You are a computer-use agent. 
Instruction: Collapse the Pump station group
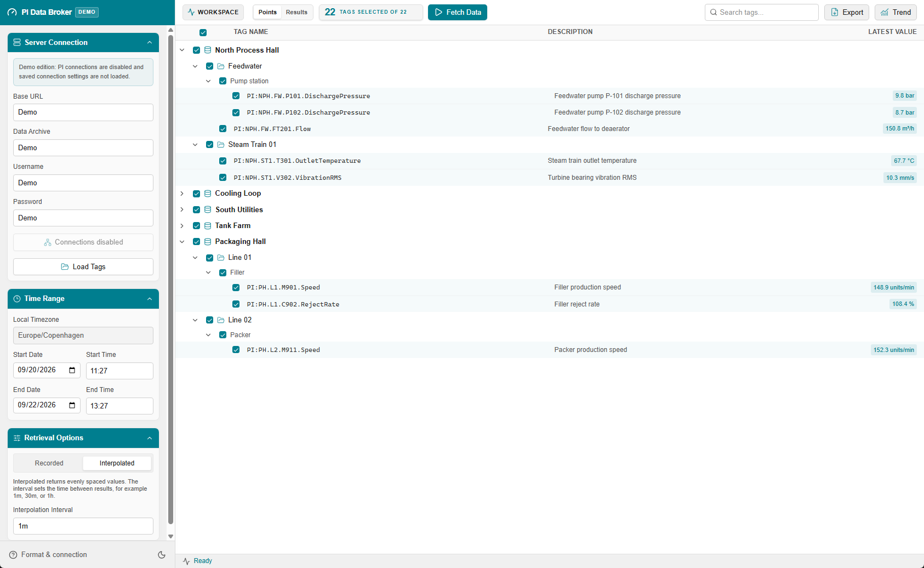tap(208, 81)
